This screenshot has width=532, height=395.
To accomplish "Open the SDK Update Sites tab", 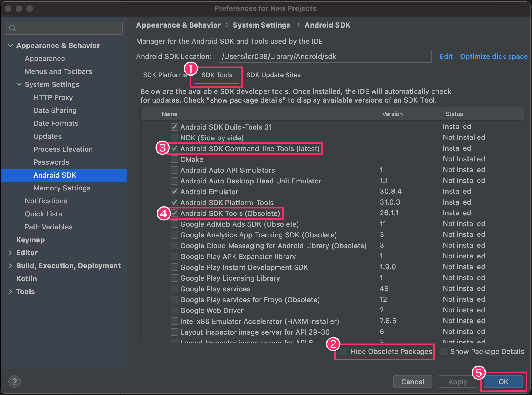I will (273, 75).
